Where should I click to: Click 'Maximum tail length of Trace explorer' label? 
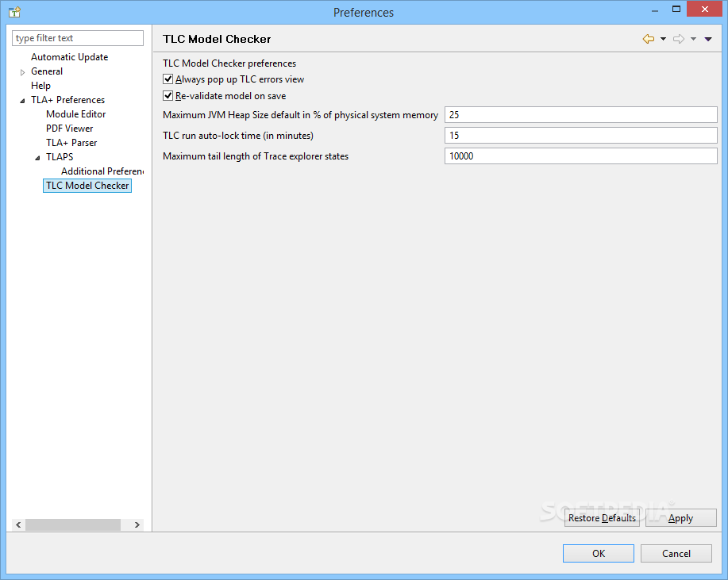(256, 156)
